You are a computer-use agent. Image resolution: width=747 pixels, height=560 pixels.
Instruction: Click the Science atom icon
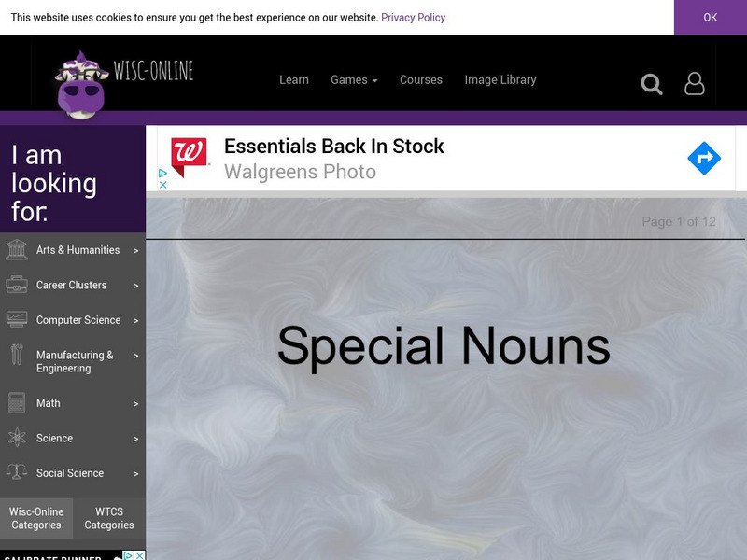click(17, 438)
